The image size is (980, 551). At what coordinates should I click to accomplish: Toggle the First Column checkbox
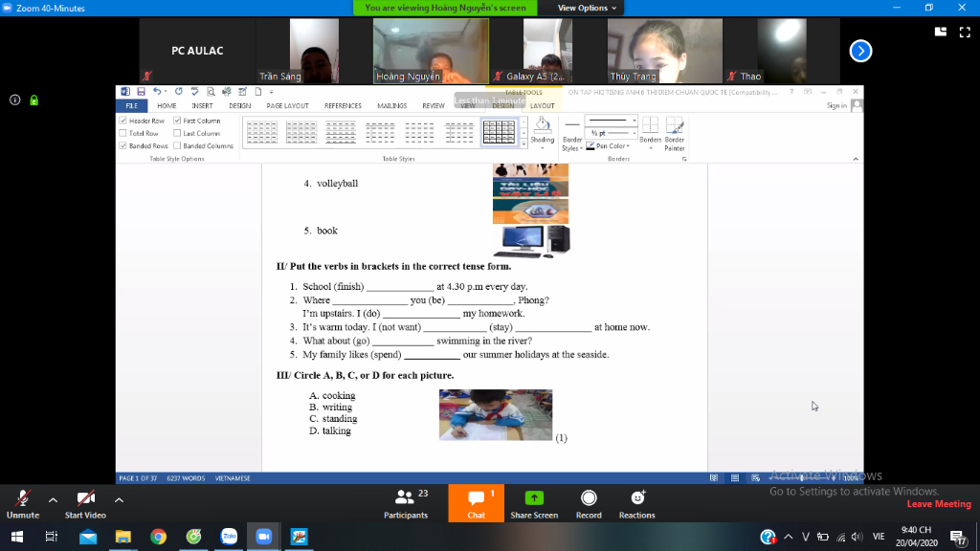(x=177, y=121)
